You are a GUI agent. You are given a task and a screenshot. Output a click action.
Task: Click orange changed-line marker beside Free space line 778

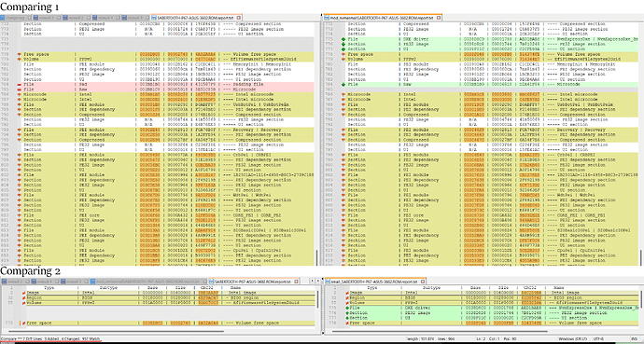tap(20, 54)
